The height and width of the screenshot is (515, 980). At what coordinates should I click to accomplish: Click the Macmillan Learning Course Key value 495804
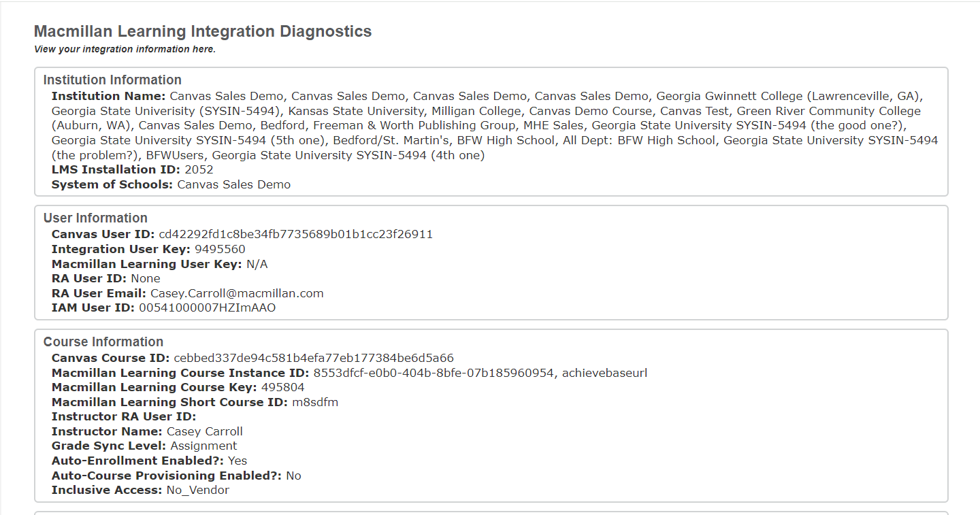pos(283,387)
